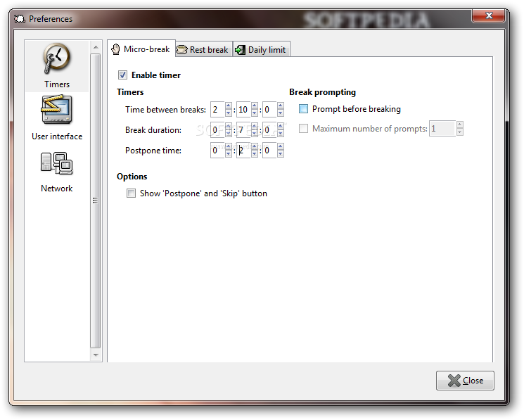Switch to the Daily limit tab
This screenshot has width=524, height=420.
[261, 50]
